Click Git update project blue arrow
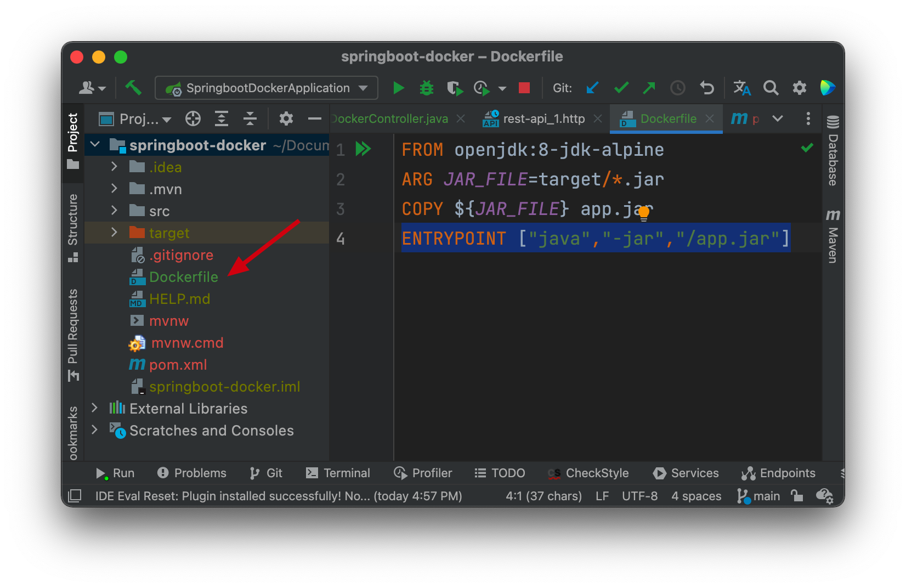906x588 pixels. pyautogui.click(x=592, y=88)
